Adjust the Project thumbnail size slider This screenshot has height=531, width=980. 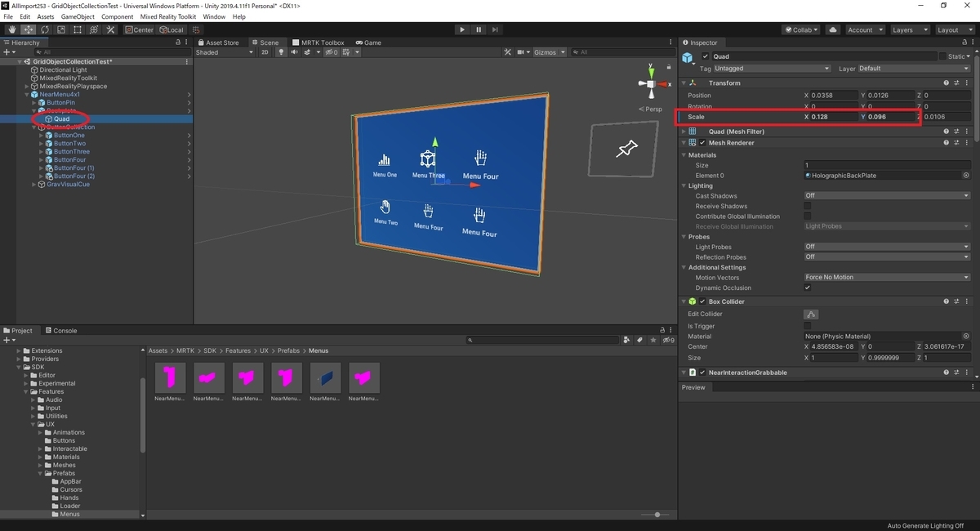coord(657,515)
